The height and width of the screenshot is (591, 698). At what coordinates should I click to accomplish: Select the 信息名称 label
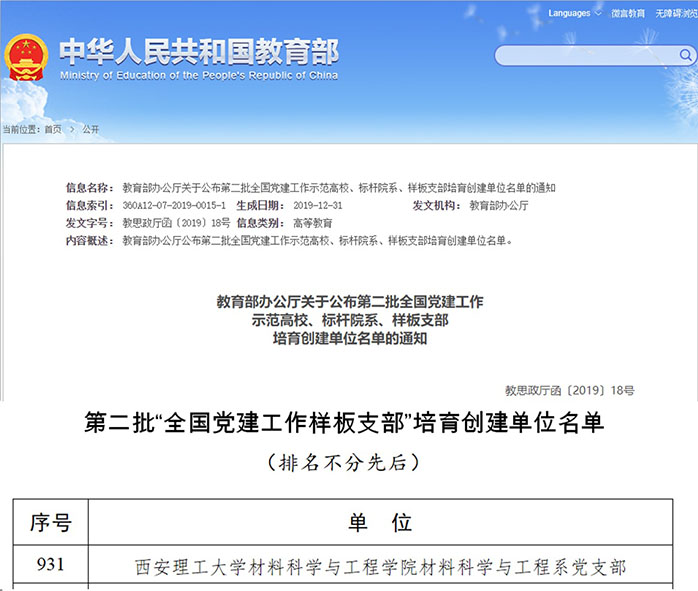tap(89, 188)
